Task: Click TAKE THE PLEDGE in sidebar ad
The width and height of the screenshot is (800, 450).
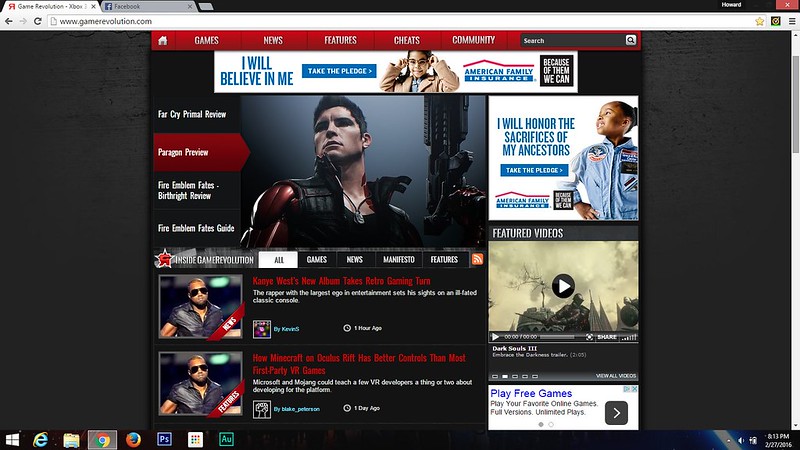Action: [534, 170]
